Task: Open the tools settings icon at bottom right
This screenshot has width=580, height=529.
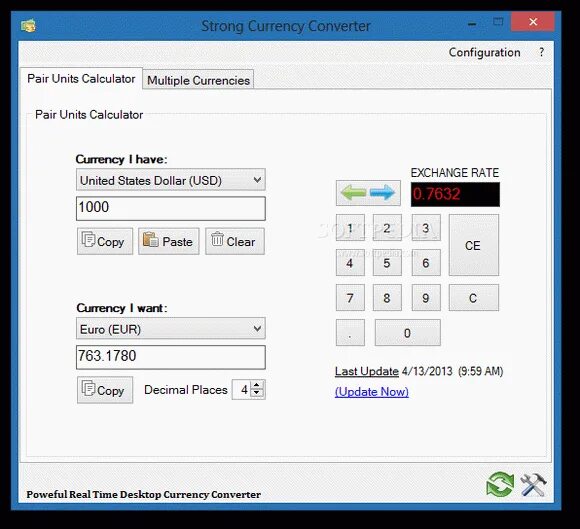Action: (x=533, y=485)
